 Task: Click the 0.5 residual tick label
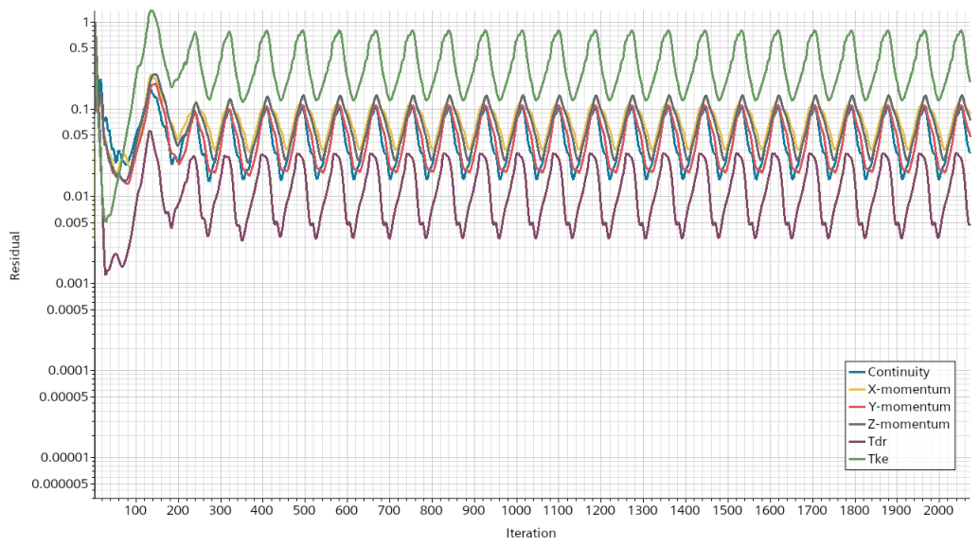click(79, 47)
